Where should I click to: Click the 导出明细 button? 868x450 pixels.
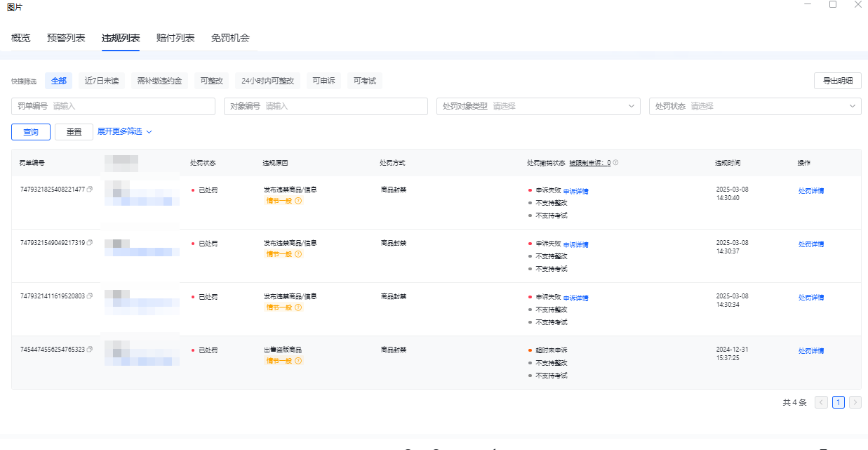coord(837,81)
